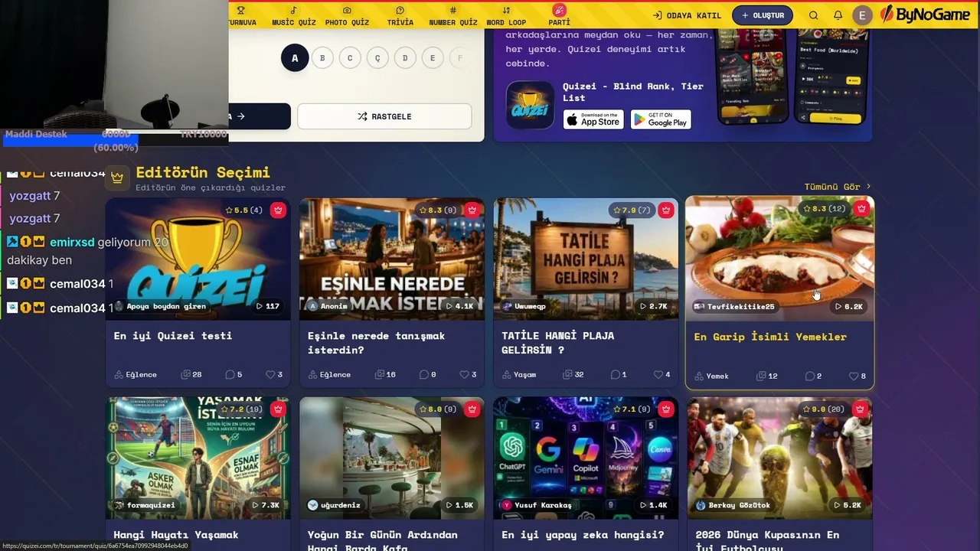Click the red Parti icon
Viewport: 980px width, 551px height.
click(x=559, y=10)
